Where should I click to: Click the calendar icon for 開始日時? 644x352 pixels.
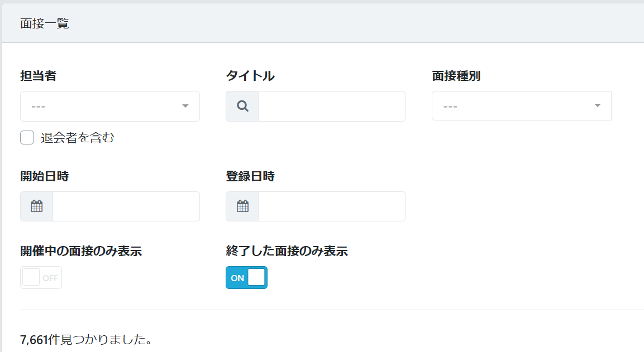click(x=37, y=206)
